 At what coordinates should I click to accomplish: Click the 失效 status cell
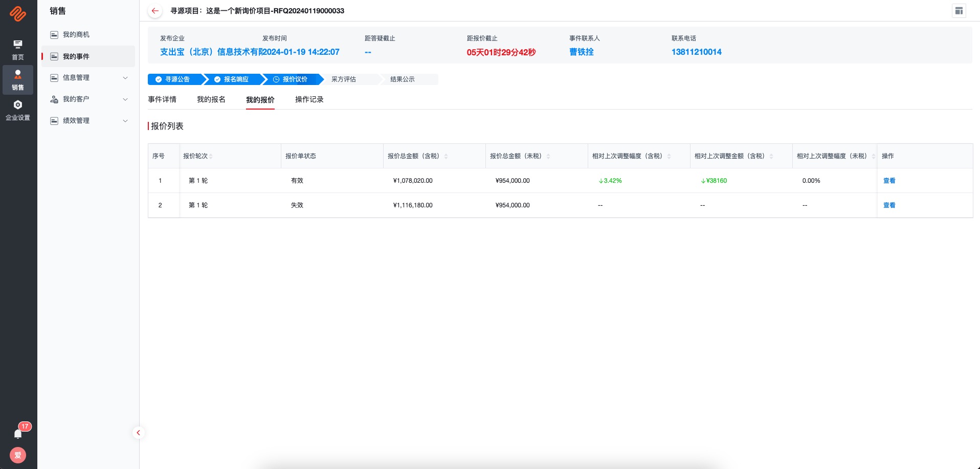pyautogui.click(x=297, y=205)
